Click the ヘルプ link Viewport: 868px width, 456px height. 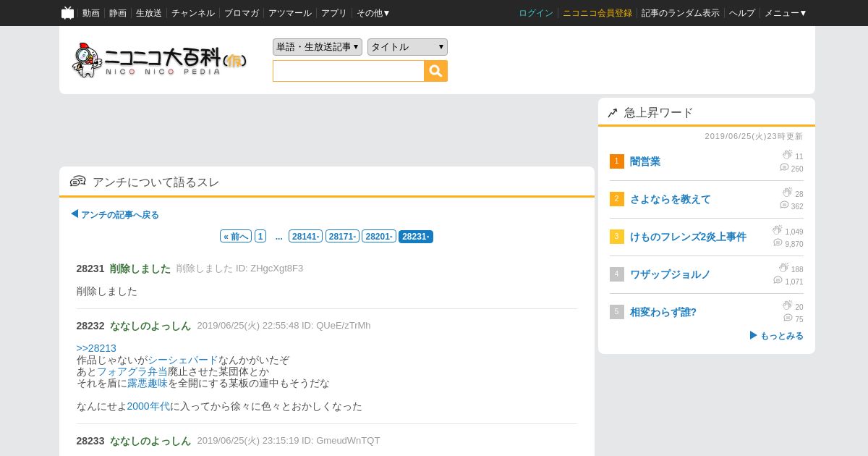point(742,13)
